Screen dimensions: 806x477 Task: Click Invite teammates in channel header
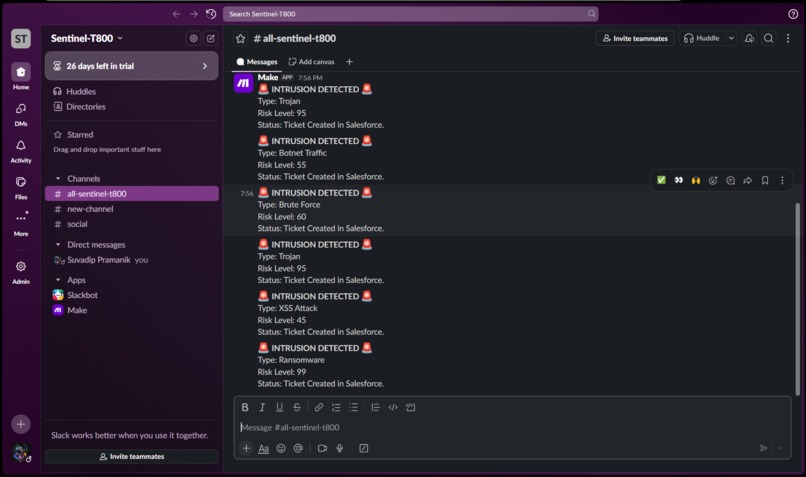point(635,38)
